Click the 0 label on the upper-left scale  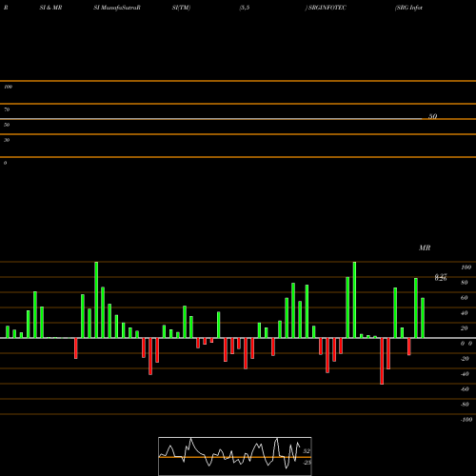coord(5,163)
